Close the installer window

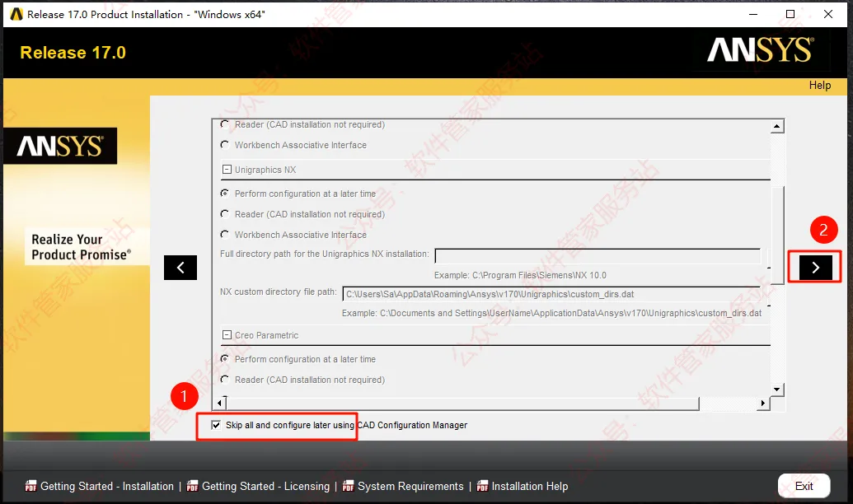(x=828, y=14)
